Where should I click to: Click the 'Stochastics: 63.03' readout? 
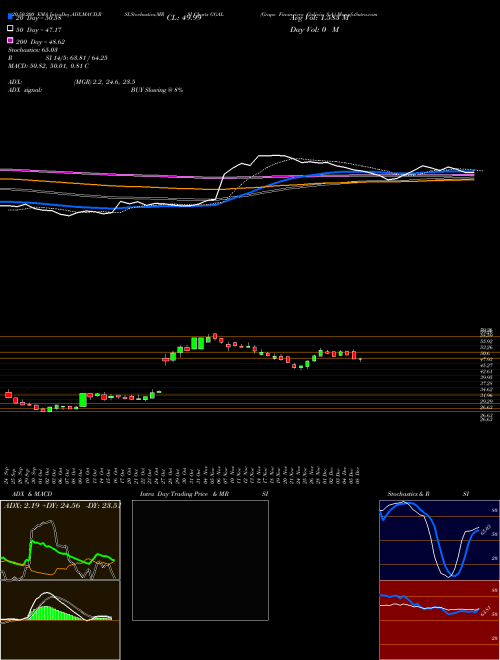[x=33, y=50]
